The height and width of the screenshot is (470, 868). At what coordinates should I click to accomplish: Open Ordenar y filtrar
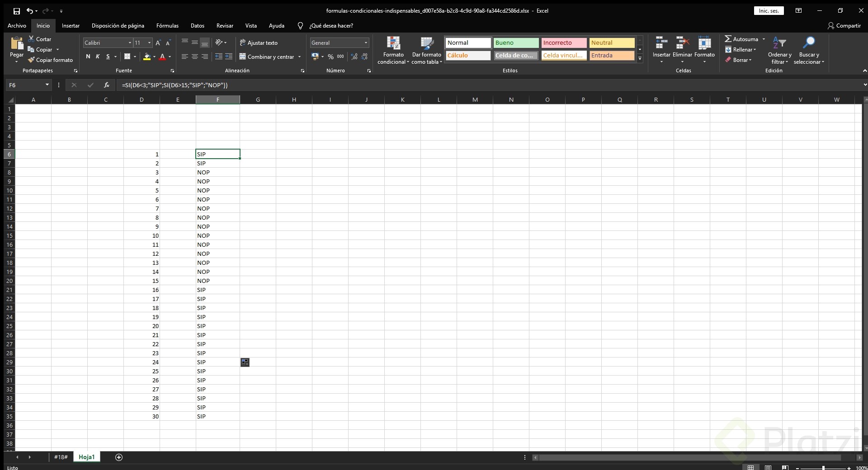pos(779,50)
